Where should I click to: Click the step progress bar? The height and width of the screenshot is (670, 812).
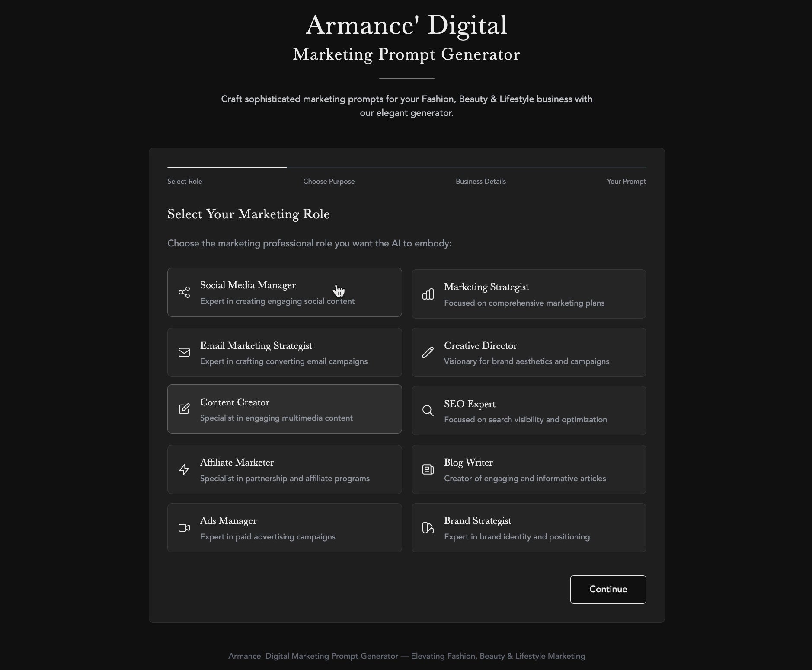pyautogui.click(x=406, y=167)
